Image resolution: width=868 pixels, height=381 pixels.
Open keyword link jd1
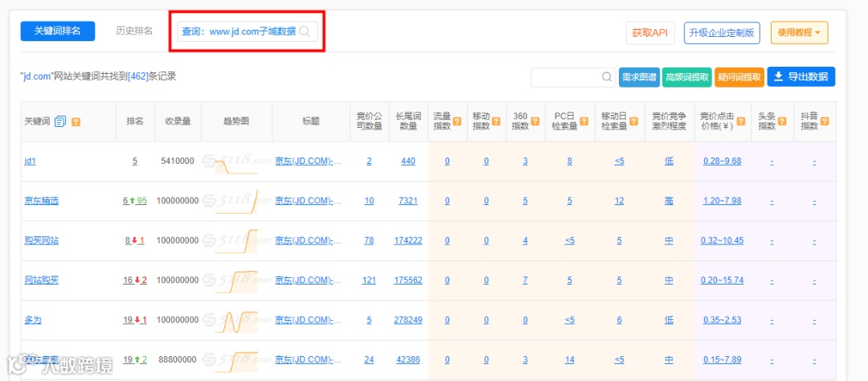click(x=30, y=161)
